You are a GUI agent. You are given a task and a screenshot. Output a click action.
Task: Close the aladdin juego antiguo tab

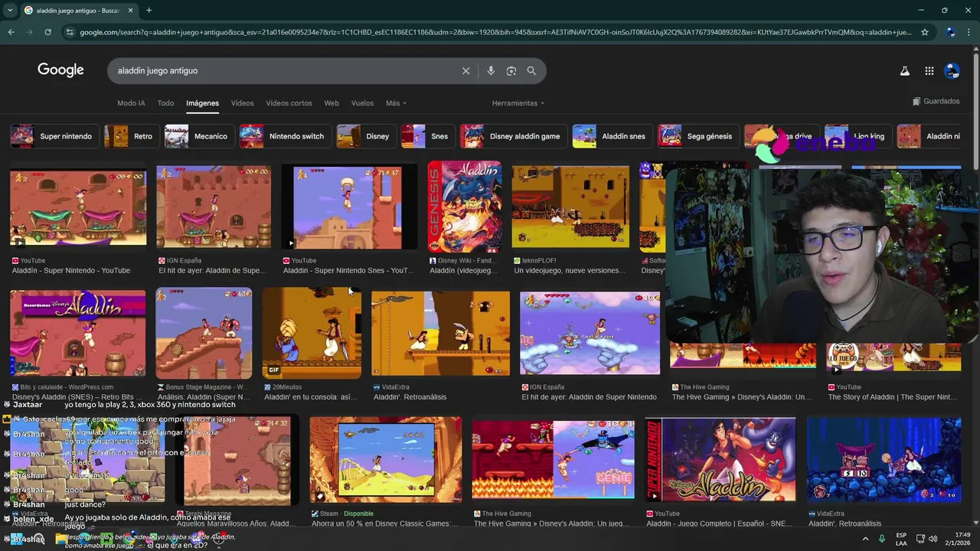click(130, 11)
